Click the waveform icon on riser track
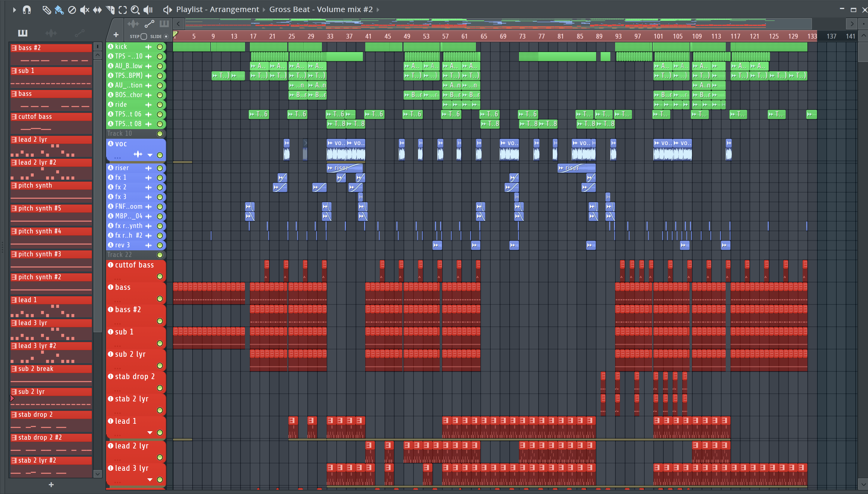This screenshot has width=868, height=494. pos(149,168)
